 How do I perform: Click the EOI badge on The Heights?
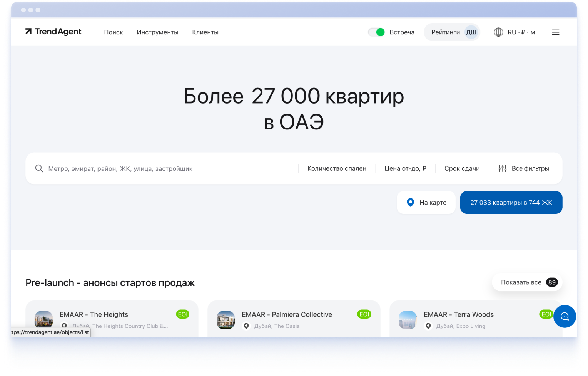pos(183,314)
